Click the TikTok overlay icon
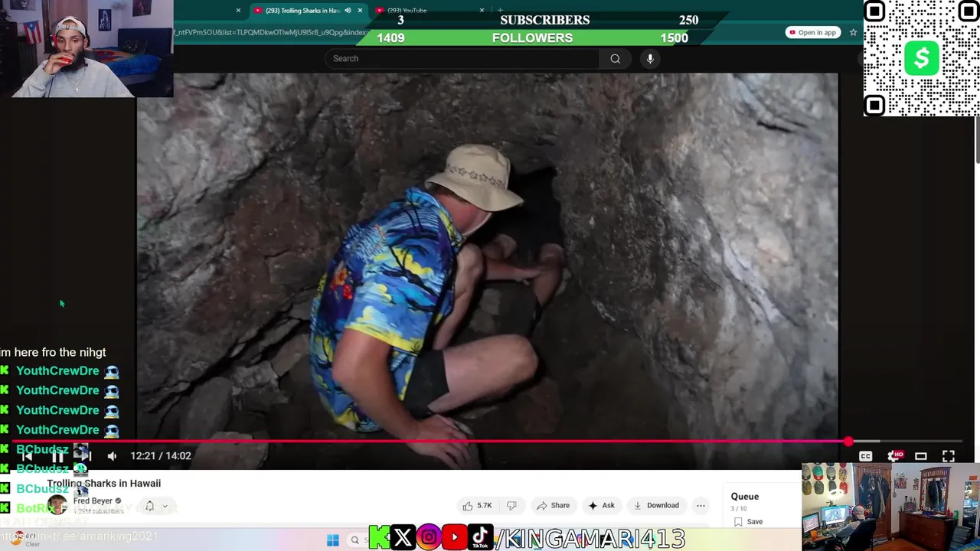This screenshot has height=551, width=980. point(480,537)
